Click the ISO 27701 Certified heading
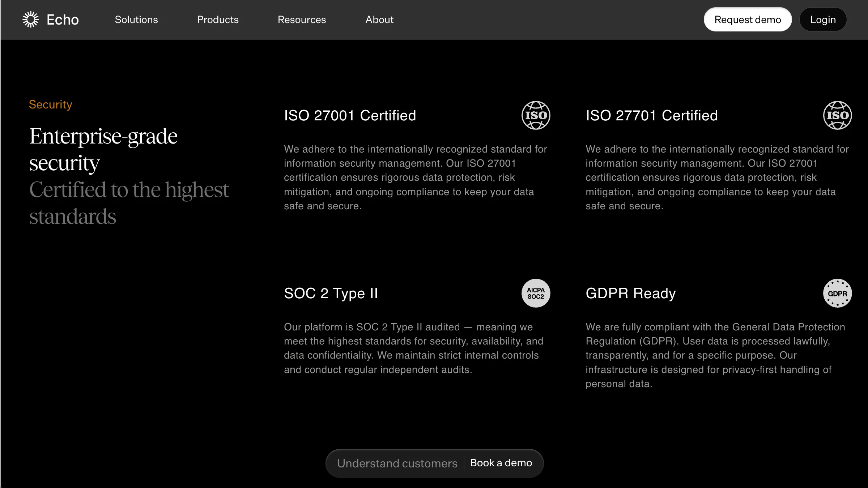 point(651,116)
